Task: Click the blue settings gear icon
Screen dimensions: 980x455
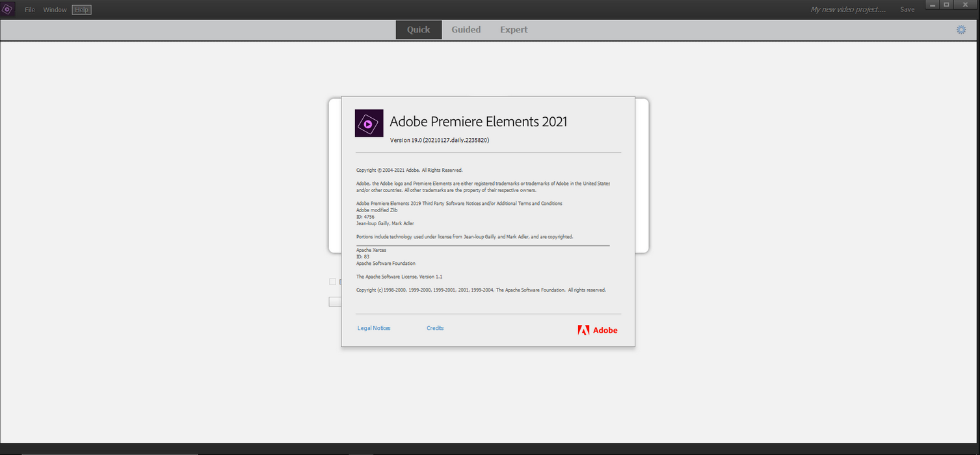Action: pos(961,30)
